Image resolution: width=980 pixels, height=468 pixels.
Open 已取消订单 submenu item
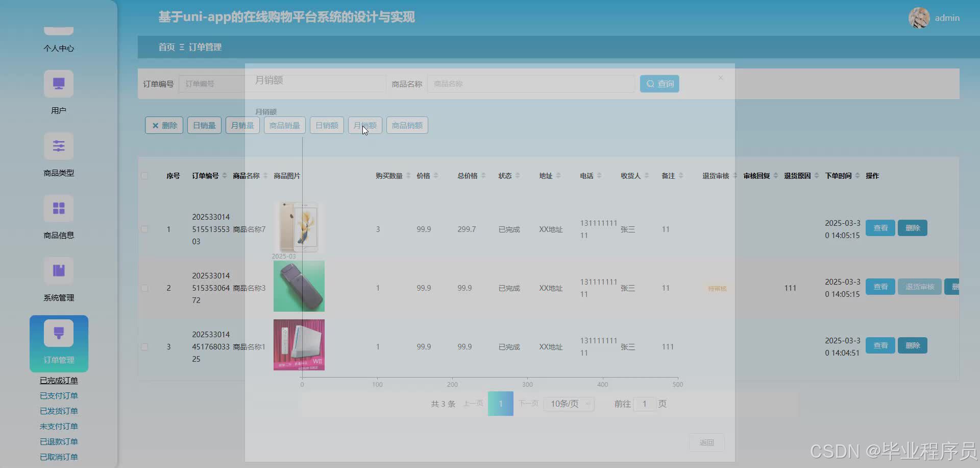59,457
